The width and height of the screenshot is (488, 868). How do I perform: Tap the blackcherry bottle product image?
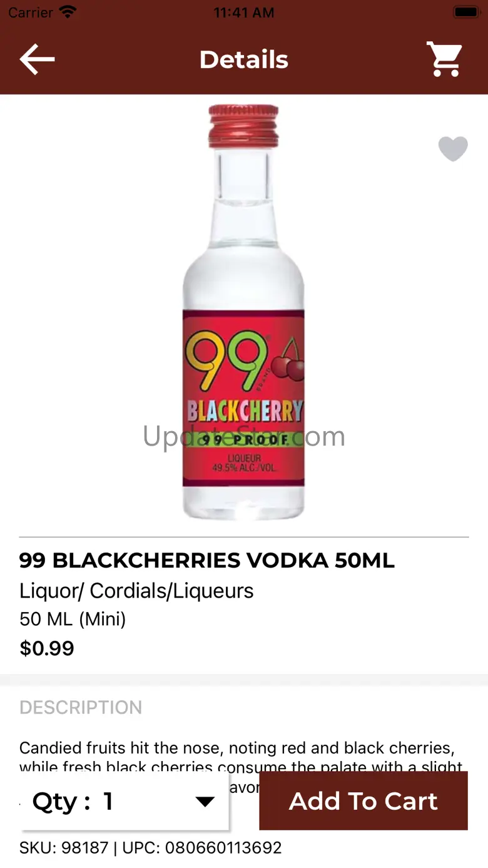(x=243, y=312)
